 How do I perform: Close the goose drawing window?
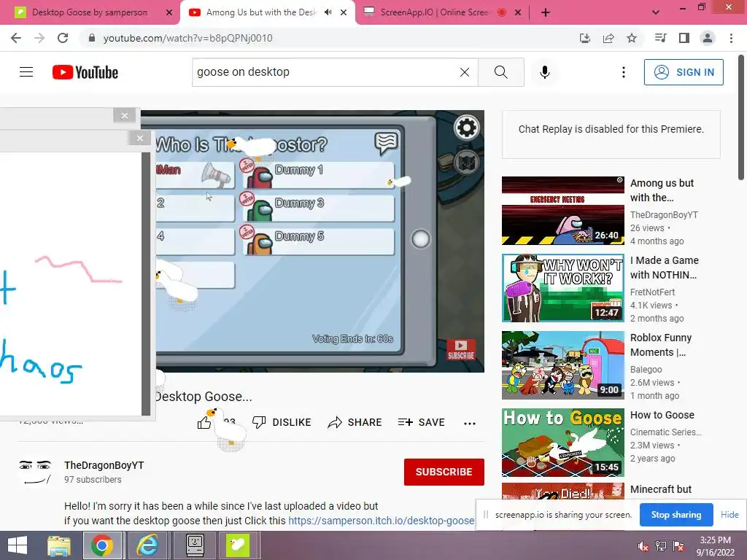(x=139, y=138)
